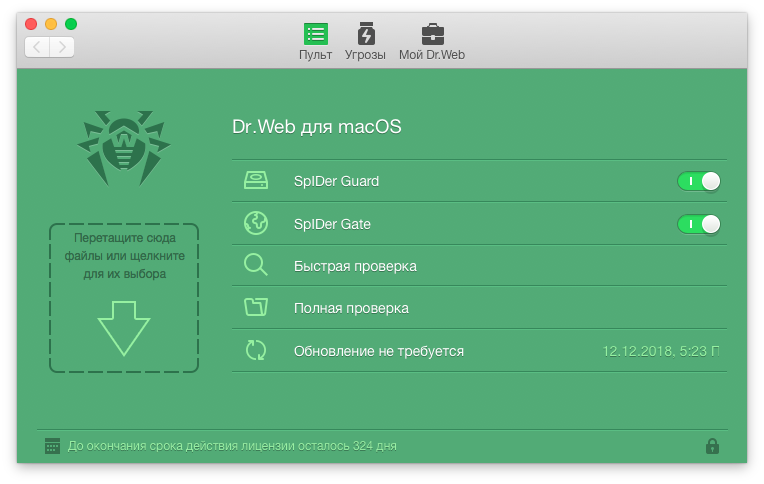Go forward with the right arrow button
Image resolution: width=764 pixels, height=484 pixels.
62,47
